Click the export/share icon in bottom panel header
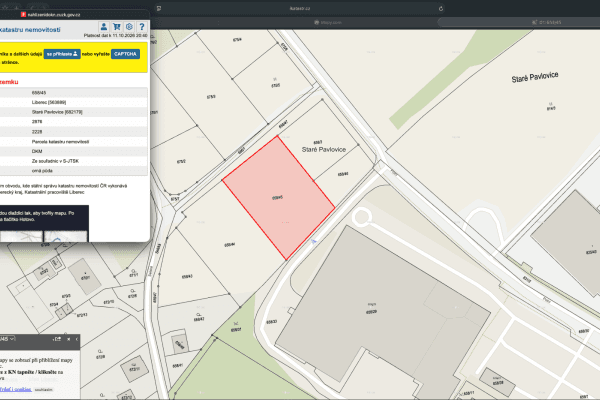This screenshot has height=400, width=600. [57, 339]
